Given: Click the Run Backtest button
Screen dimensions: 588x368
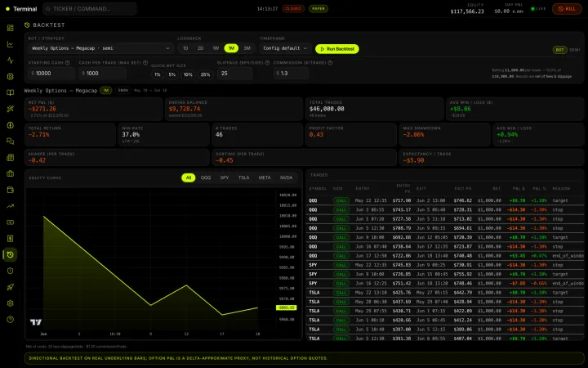Looking at the screenshot, I should pyautogui.click(x=337, y=49).
